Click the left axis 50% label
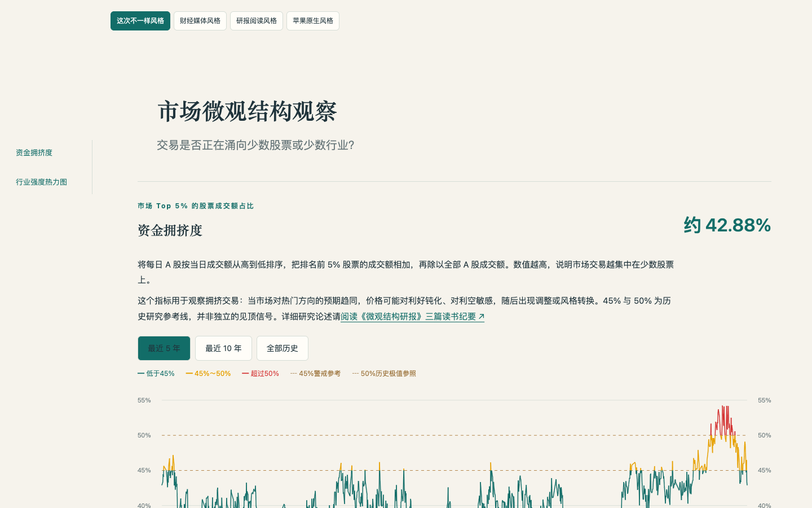The width and height of the screenshot is (812, 508). tap(144, 435)
